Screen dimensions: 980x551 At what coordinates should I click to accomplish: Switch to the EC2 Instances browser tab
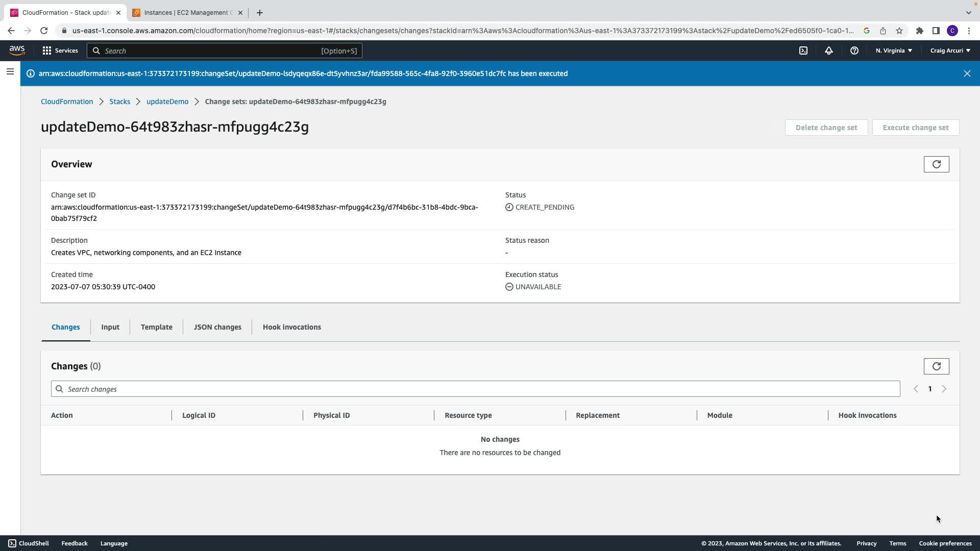[x=186, y=13]
